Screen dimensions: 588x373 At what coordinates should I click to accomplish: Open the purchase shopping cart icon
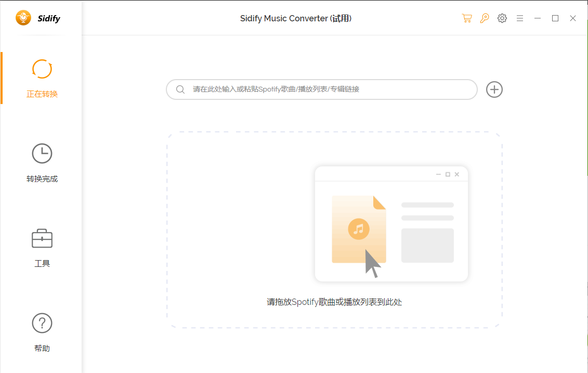pos(467,18)
